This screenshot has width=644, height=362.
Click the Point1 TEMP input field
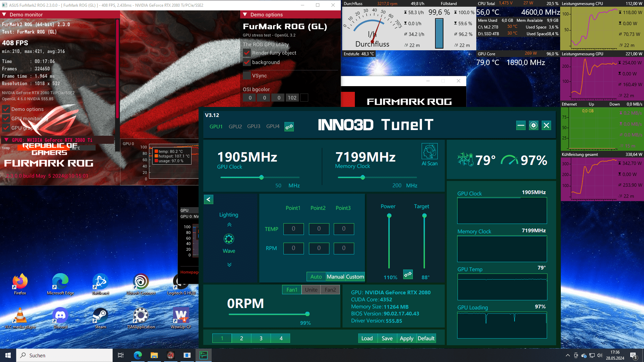click(x=293, y=229)
